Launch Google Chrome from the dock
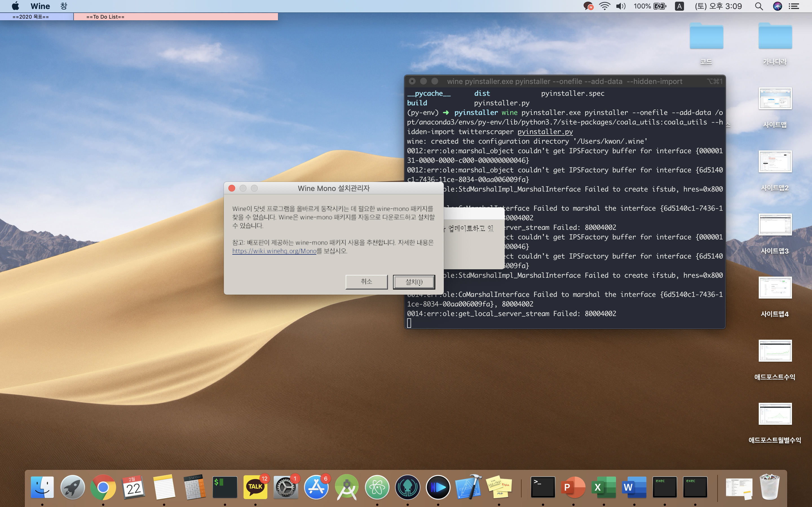 pyautogui.click(x=103, y=487)
